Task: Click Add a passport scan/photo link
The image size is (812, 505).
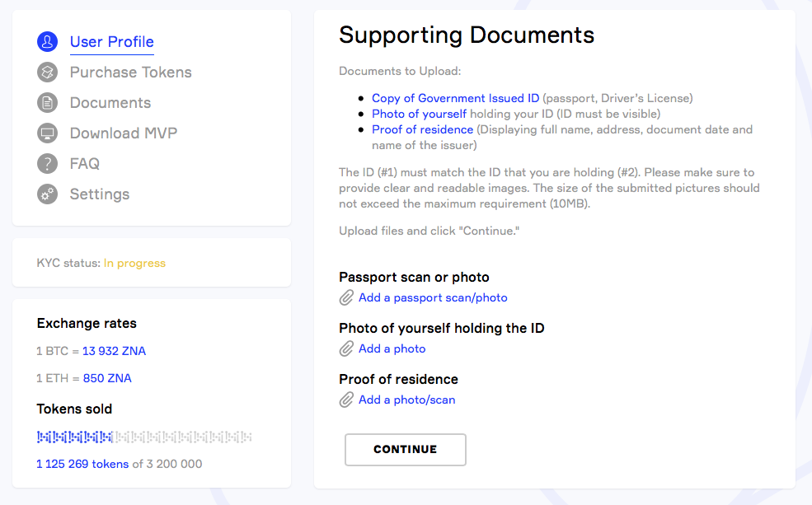Action: click(433, 298)
